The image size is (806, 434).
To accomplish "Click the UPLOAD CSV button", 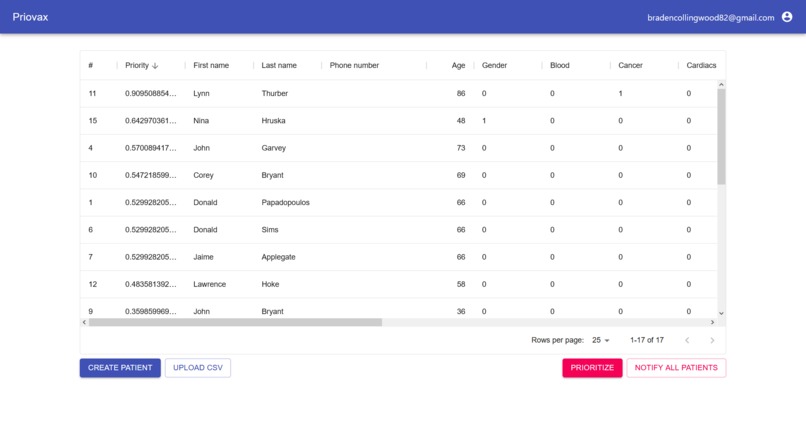I will [198, 368].
